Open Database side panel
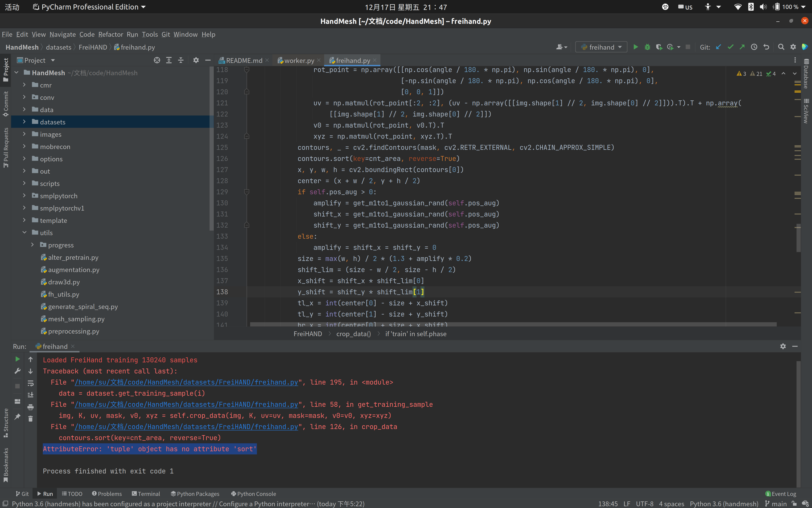This screenshot has width=812, height=508. click(x=806, y=74)
